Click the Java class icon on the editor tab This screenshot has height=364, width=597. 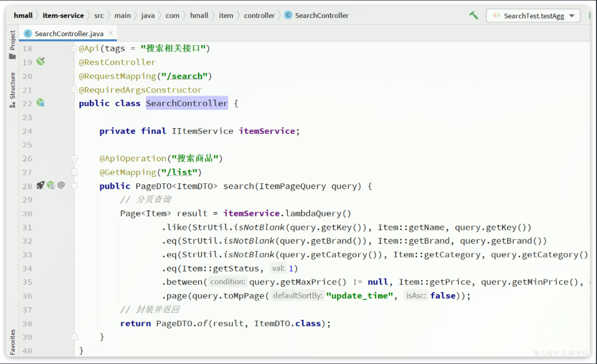pyautogui.click(x=28, y=34)
